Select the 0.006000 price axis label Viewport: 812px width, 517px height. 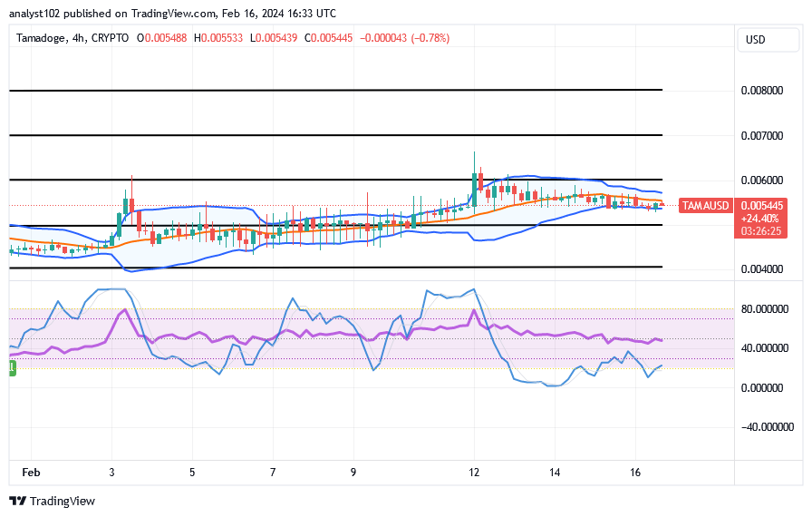(762, 180)
